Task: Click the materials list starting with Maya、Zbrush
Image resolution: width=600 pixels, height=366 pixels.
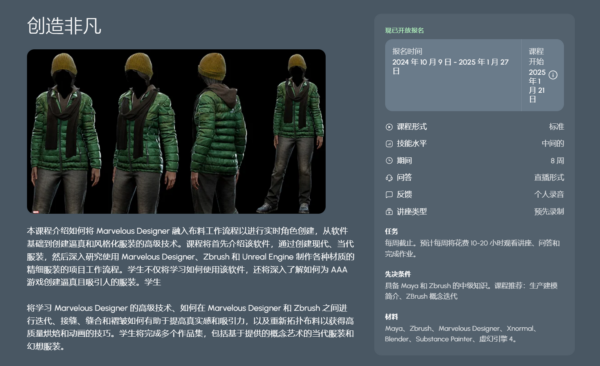Action: point(461,334)
